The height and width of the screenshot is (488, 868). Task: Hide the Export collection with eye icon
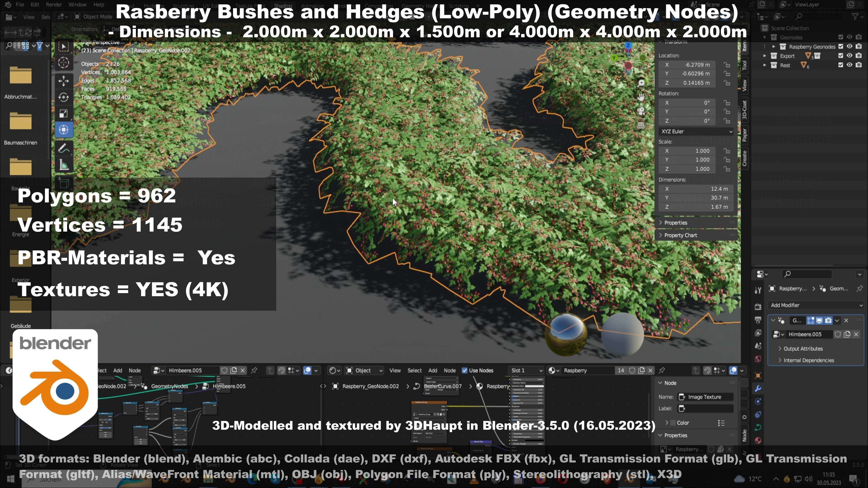[x=849, y=56]
